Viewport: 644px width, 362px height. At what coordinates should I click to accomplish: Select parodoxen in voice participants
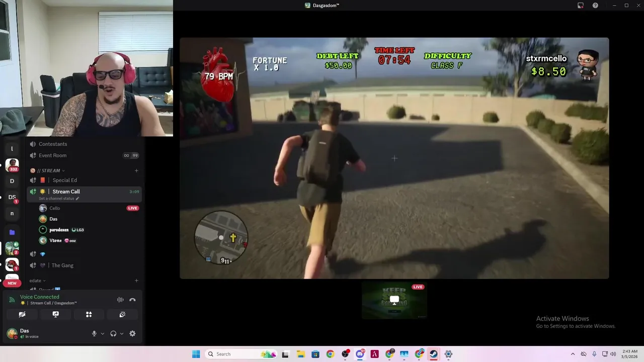[x=85, y=230]
